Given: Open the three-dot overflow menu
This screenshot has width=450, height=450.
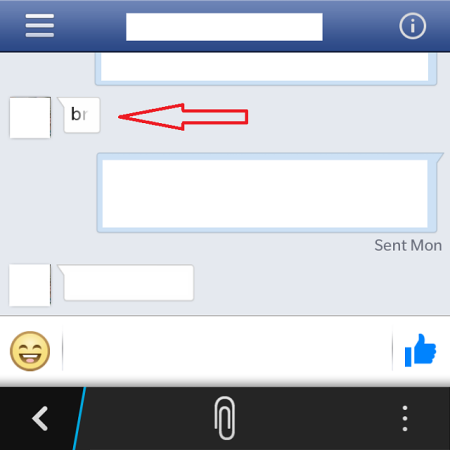Looking at the screenshot, I should [405, 418].
